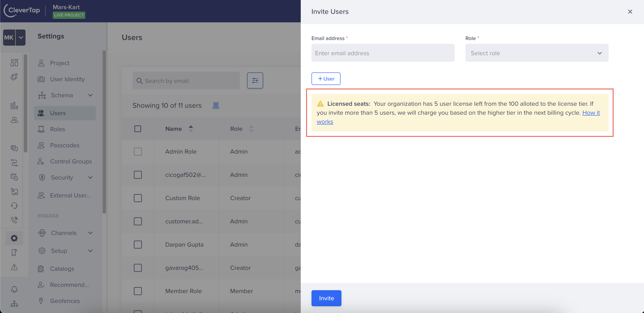
Task: Go to Passcodes settings item
Action: tap(64, 145)
